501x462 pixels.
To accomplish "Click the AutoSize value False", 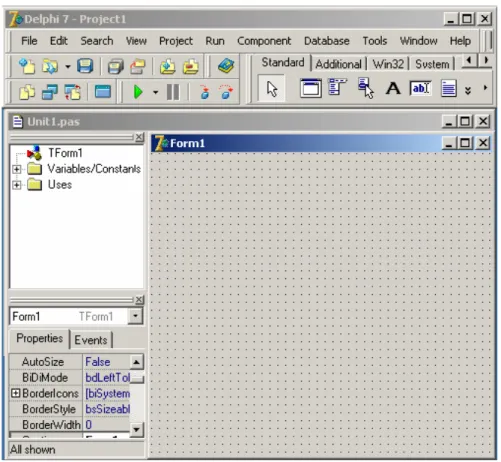I will [x=106, y=362].
